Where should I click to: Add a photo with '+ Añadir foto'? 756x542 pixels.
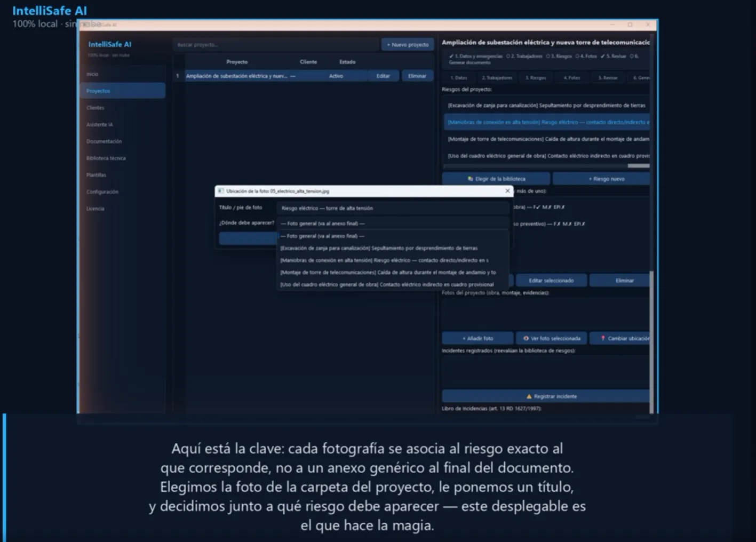click(x=478, y=338)
